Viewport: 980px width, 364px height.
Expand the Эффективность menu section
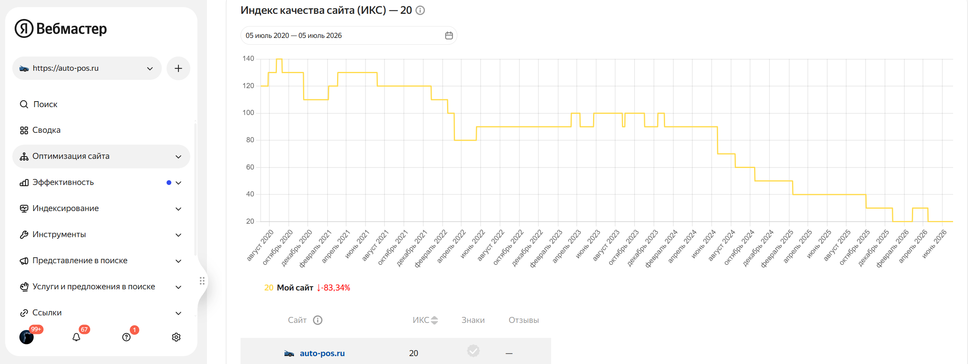pyautogui.click(x=101, y=183)
